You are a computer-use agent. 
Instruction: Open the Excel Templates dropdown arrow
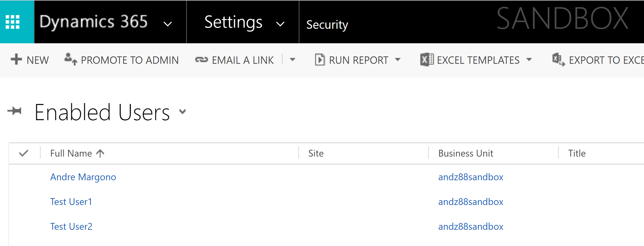pyautogui.click(x=529, y=60)
